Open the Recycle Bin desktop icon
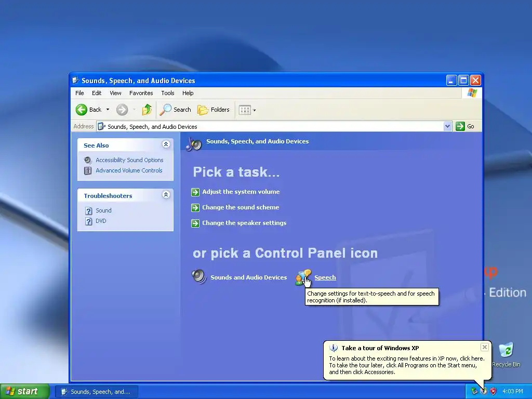This screenshot has height=399, width=532. point(506,354)
